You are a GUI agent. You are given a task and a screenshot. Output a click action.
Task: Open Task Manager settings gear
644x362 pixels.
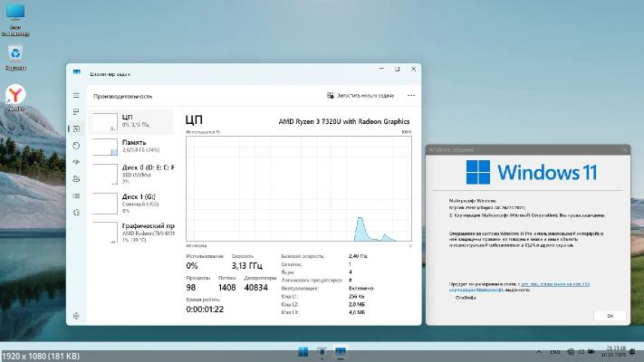tap(77, 315)
